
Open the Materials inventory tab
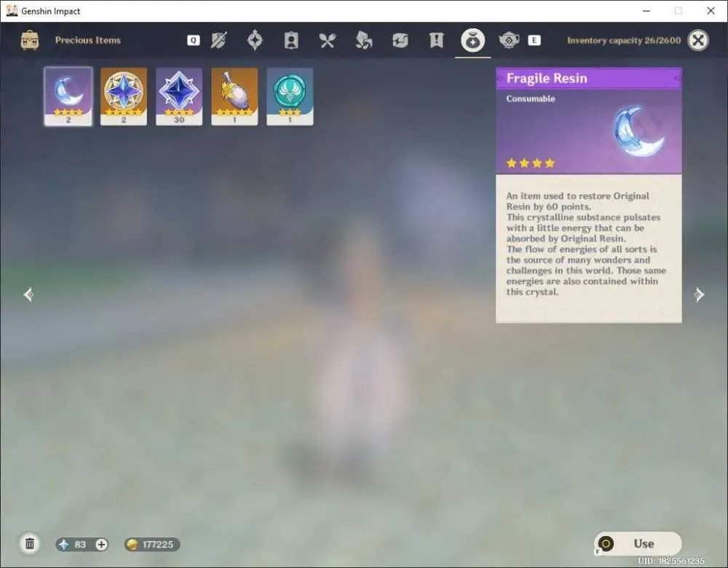point(363,40)
